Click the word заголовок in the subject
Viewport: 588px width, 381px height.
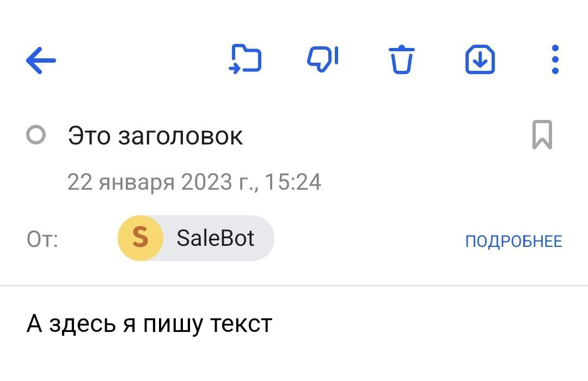(180, 135)
